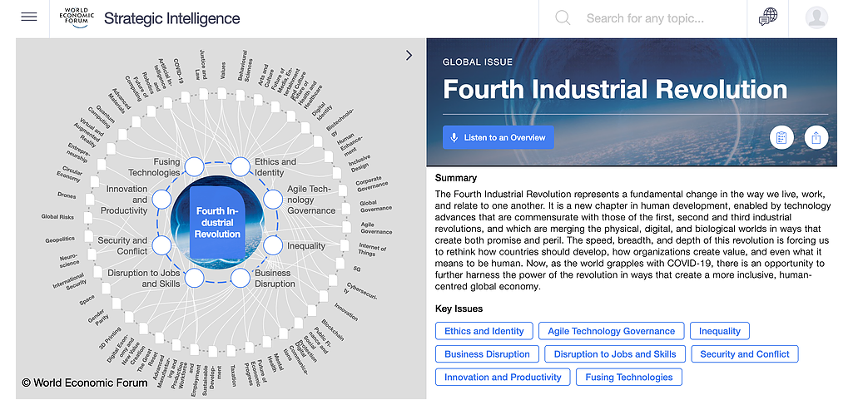
Task: Click the Ethics and Identity circle node
Action: [x=241, y=166]
